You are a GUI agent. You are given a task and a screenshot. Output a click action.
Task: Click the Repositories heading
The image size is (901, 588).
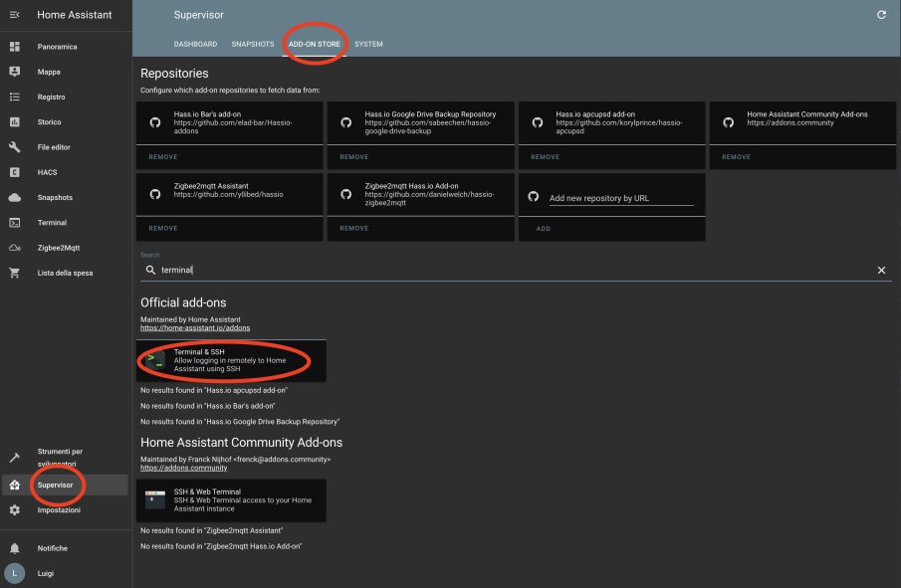pos(174,74)
